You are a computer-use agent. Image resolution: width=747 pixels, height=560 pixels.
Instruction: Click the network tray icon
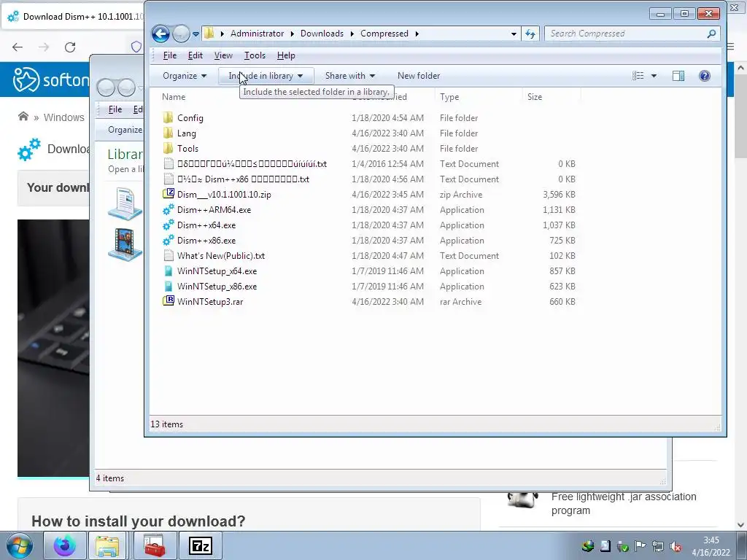pyautogui.click(x=658, y=546)
